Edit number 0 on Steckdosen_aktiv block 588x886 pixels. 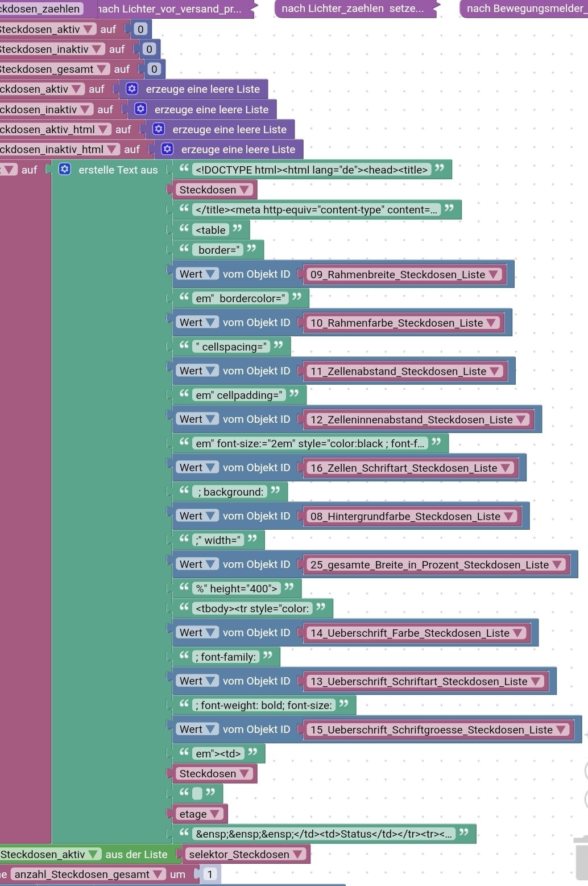[x=140, y=29]
